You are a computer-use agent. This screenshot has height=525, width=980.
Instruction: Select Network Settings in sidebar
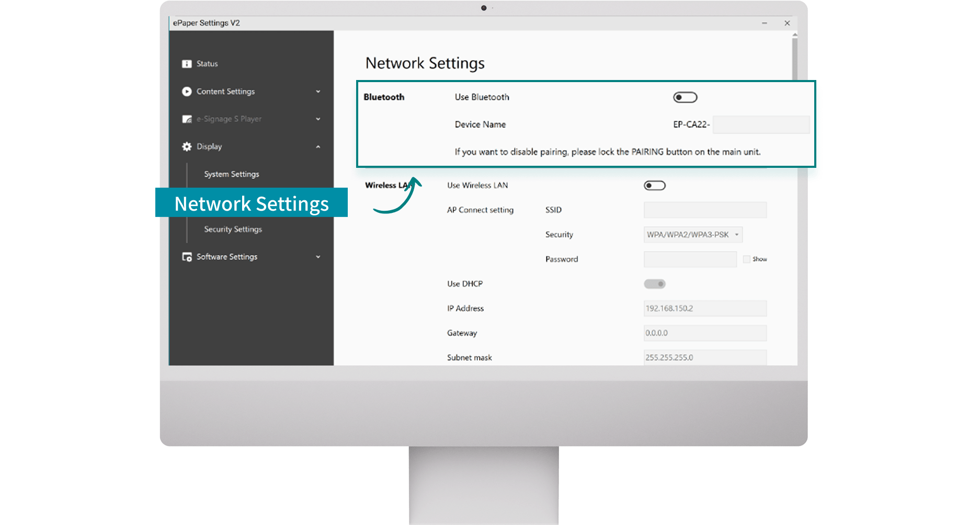pos(252,203)
